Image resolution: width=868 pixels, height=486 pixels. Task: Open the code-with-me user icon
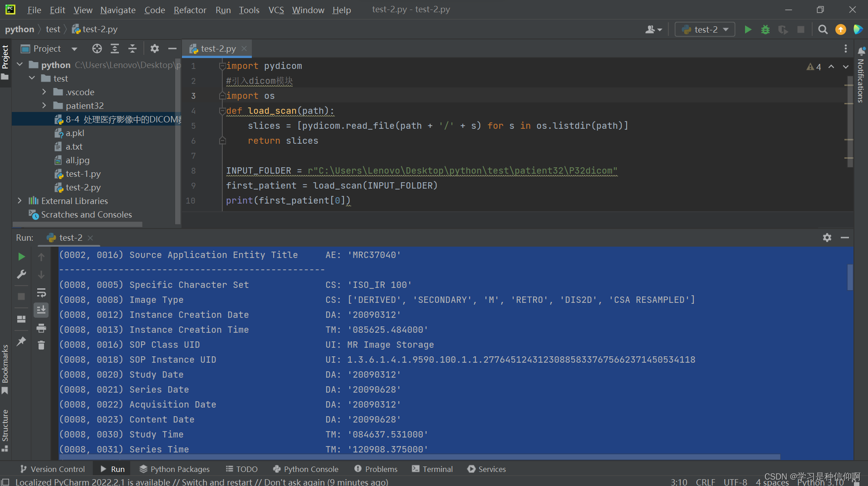point(653,29)
